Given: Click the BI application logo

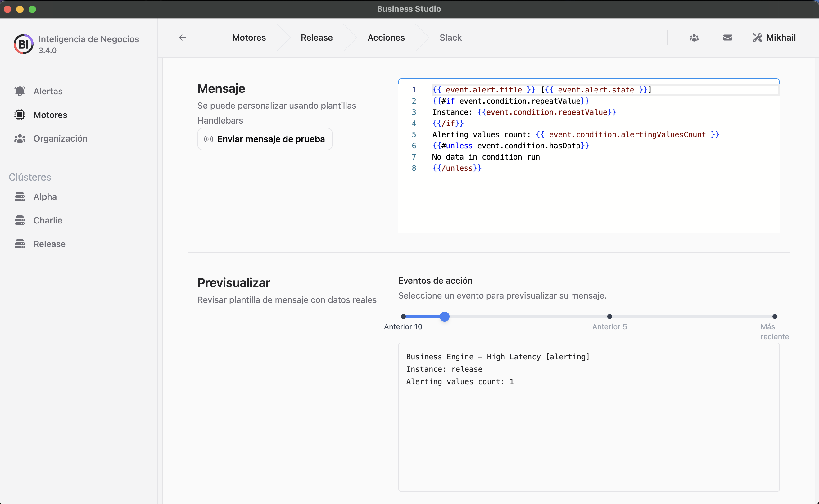Looking at the screenshot, I should pos(23,44).
